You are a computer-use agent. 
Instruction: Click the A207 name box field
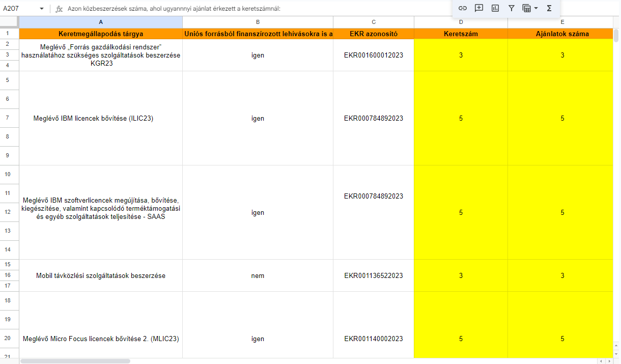(18, 9)
